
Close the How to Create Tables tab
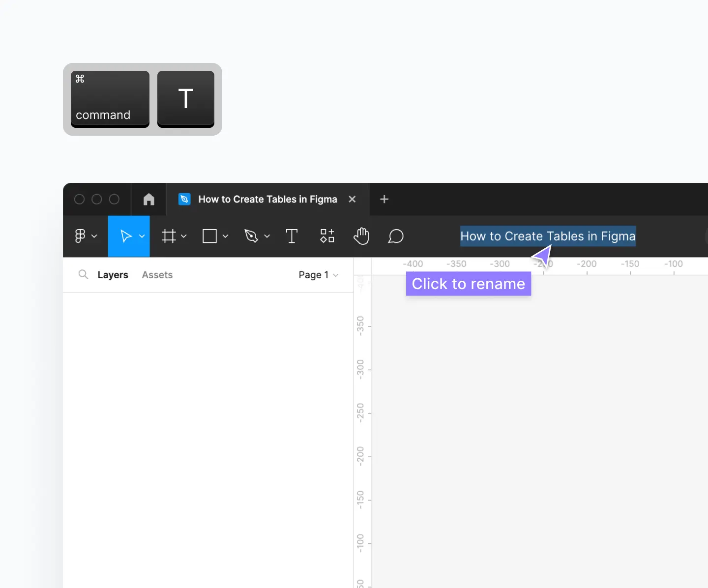point(353,199)
